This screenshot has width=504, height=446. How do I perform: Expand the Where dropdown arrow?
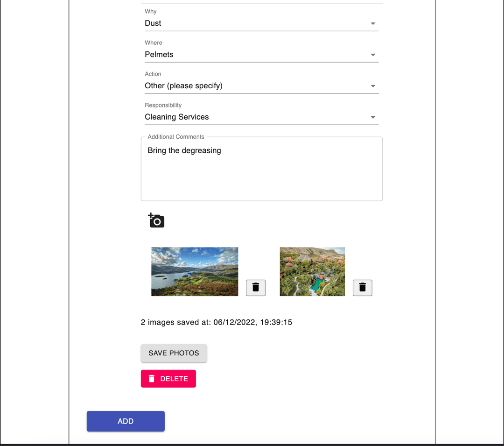373,55
